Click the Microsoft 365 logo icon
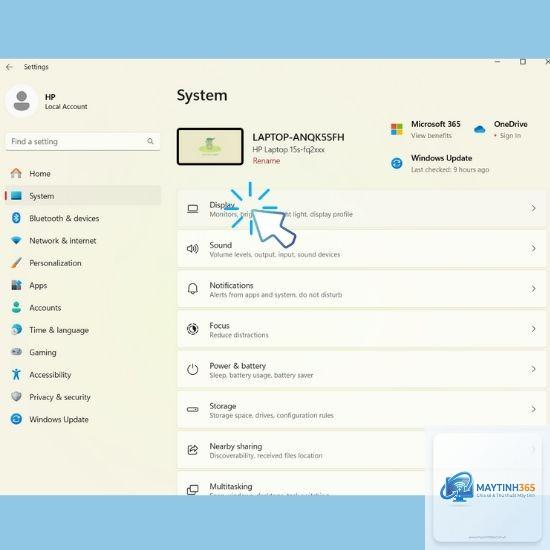Screen dimensions: 550x550 [397, 129]
